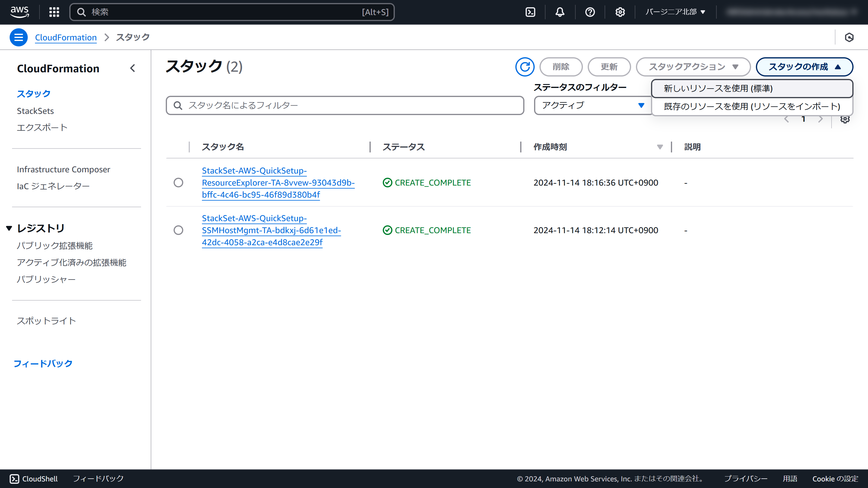The width and height of the screenshot is (868, 488).
Task: Open CloudShell icon in top bar
Action: click(530, 12)
